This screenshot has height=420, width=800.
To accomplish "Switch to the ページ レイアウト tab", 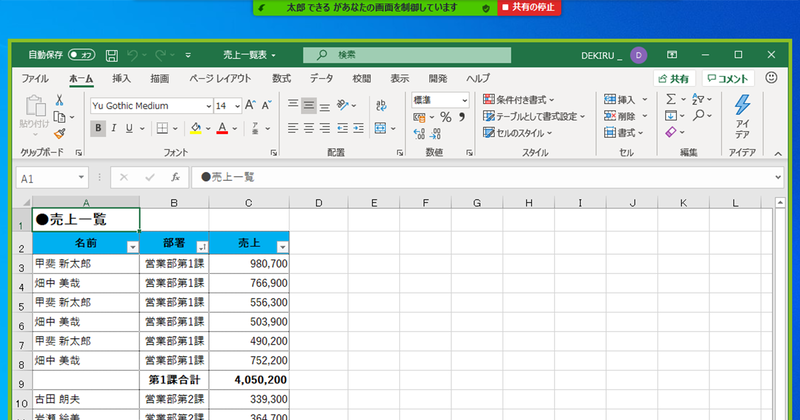I will 220,79.
